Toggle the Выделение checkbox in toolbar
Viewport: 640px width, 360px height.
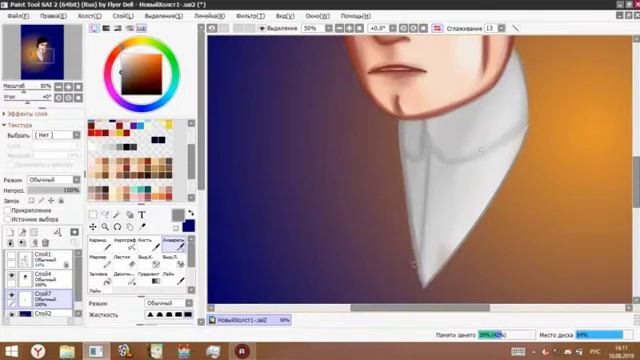(x=262, y=28)
